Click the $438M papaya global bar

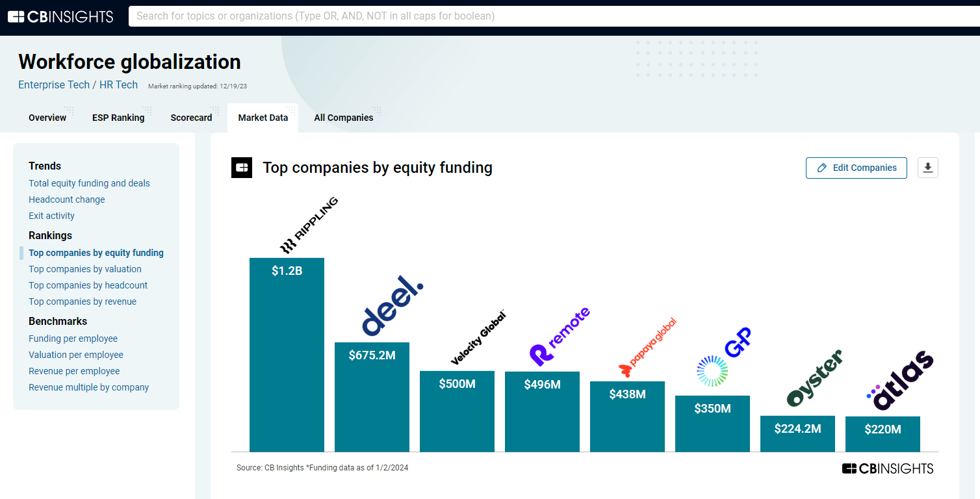(x=627, y=416)
